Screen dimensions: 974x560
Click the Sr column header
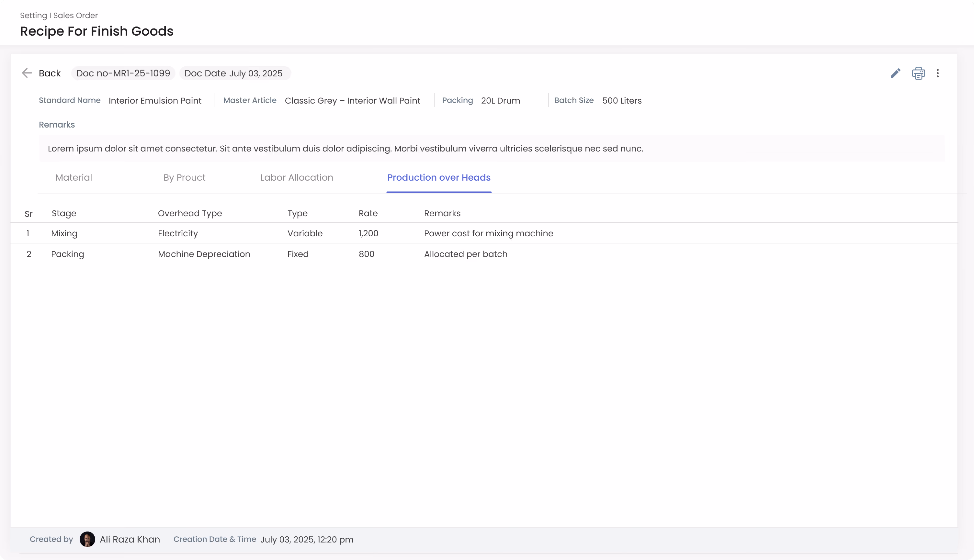28,214
